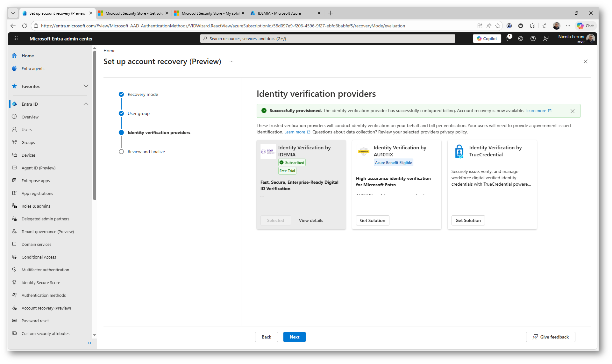Click Get Solution for AU10TIX
The image size is (612, 364).
coord(372,220)
